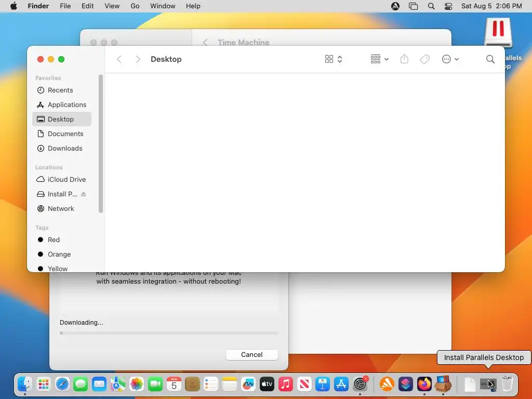
Task: Go back in Time Machine window
Action: [x=205, y=43]
